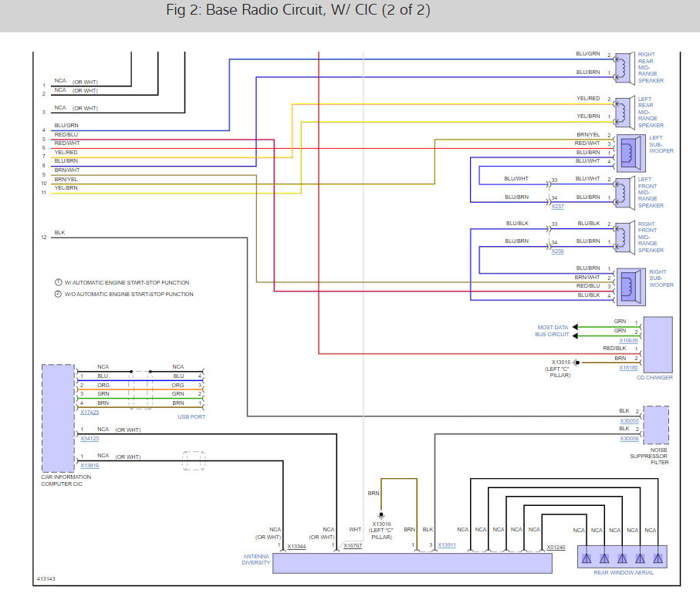The image size is (700, 600).
Task: Click the noise suppressor filter dashed block
Action: point(656,425)
